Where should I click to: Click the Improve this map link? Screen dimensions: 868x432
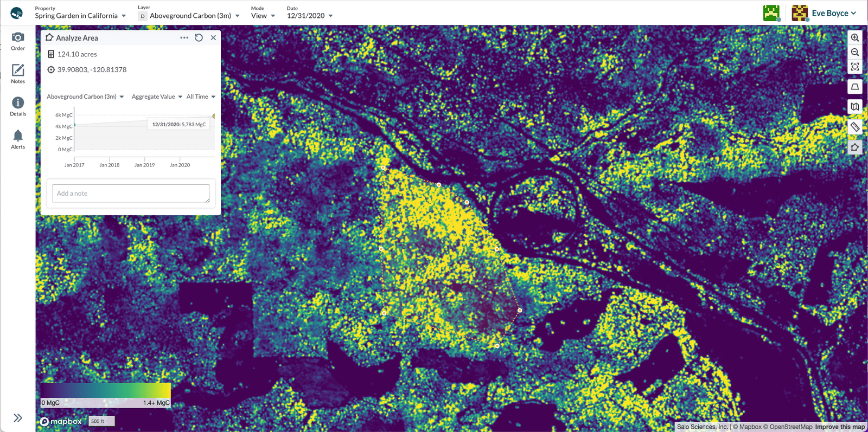point(840,427)
